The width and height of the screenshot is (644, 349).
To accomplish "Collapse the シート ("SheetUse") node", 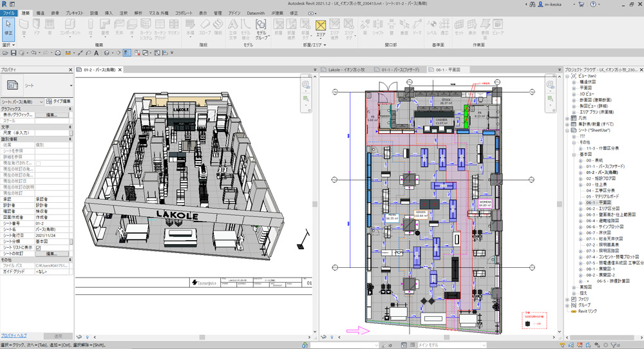I will click(567, 130).
